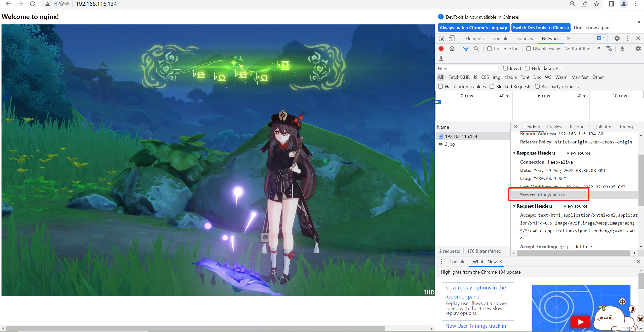Open drawer three-dot menu
This screenshot has width=644, height=332.
click(x=441, y=262)
